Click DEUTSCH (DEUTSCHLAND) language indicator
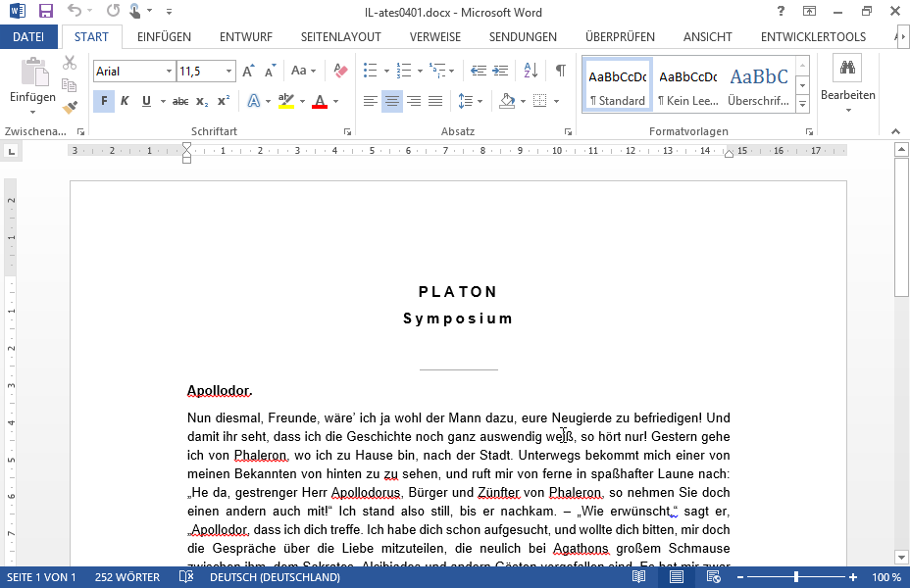The width and height of the screenshot is (910, 588). pyautogui.click(x=276, y=577)
